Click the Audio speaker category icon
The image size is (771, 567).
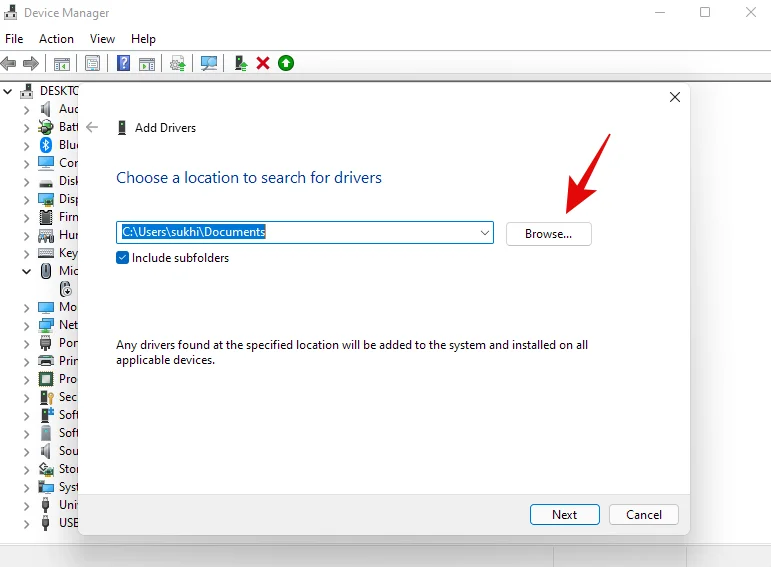(46, 109)
